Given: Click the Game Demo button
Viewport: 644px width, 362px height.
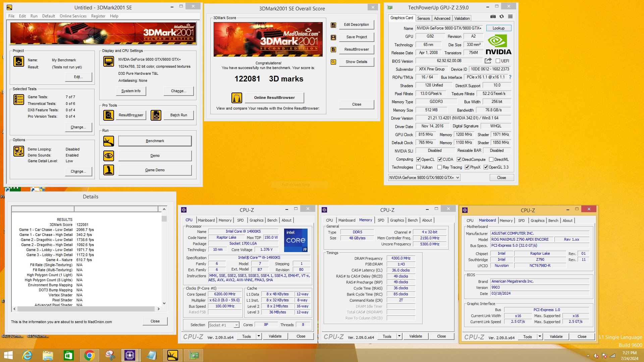Looking at the screenshot, I should [155, 170].
